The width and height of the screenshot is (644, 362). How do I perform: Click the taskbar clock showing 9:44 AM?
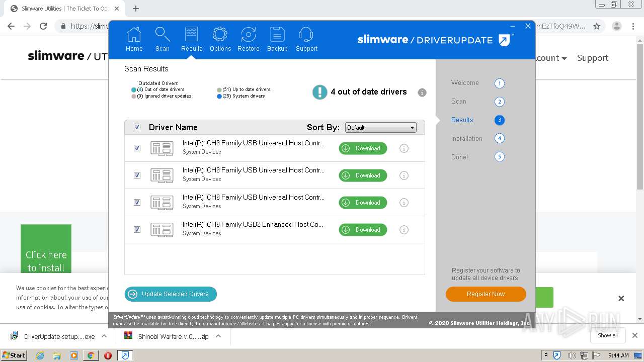(618, 355)
